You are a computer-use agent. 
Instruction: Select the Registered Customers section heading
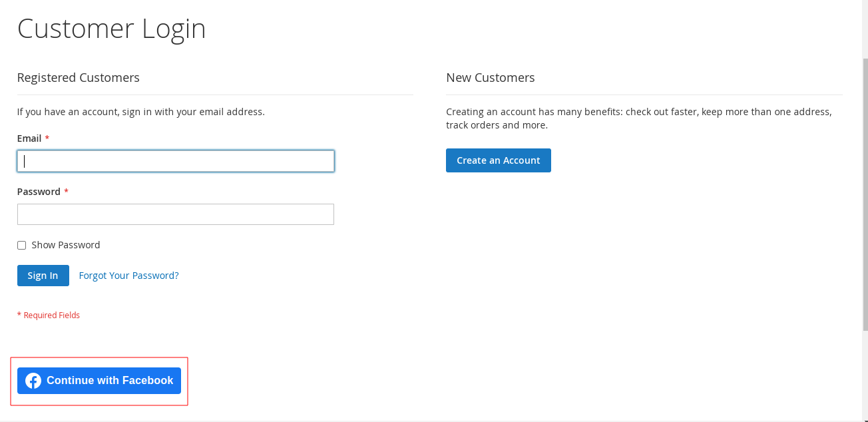pos(78,78)
